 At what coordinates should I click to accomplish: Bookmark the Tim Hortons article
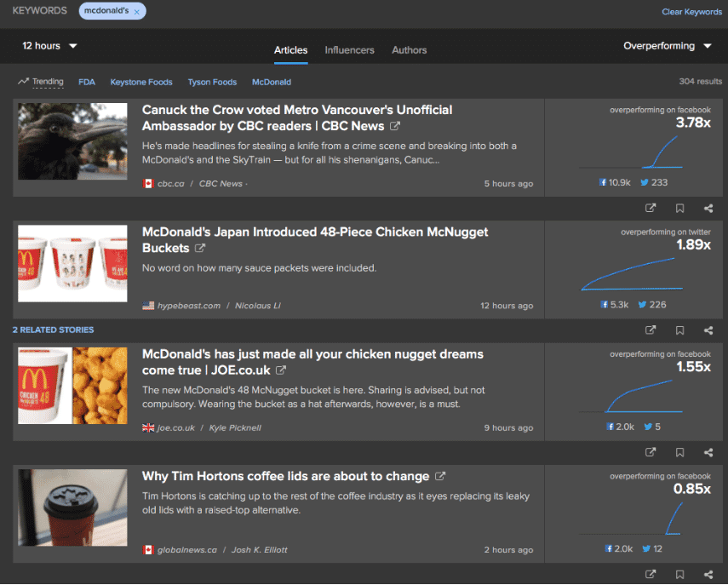[679, 575]
